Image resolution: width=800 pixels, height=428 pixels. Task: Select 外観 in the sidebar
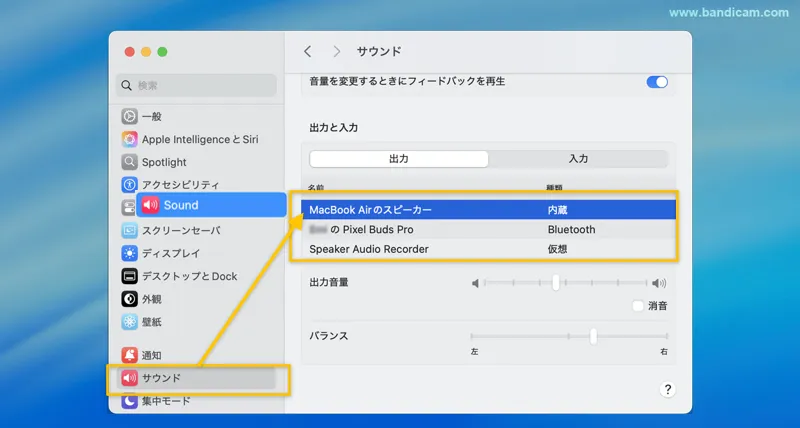tap(152, 299)
